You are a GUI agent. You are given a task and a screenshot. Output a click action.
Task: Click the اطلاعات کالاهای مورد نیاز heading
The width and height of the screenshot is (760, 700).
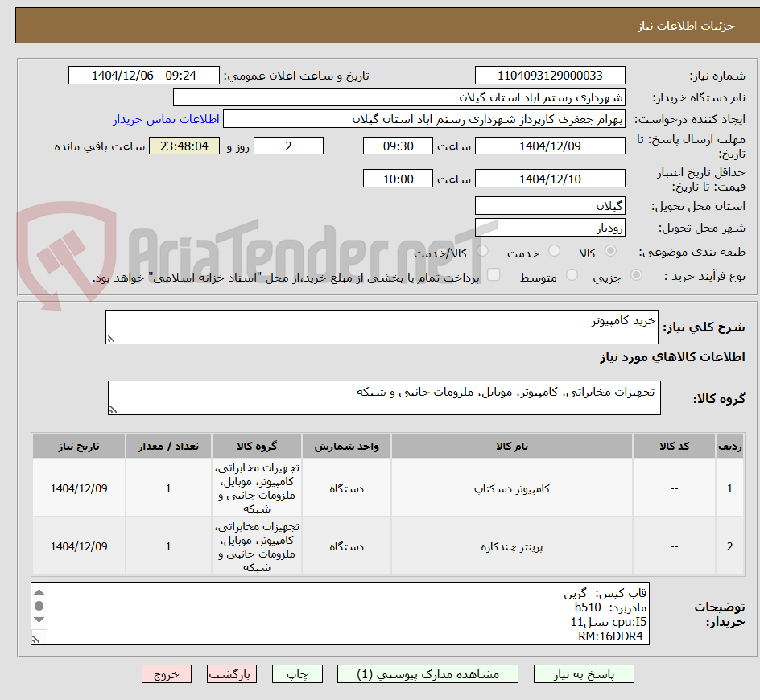tap(672, 357)
